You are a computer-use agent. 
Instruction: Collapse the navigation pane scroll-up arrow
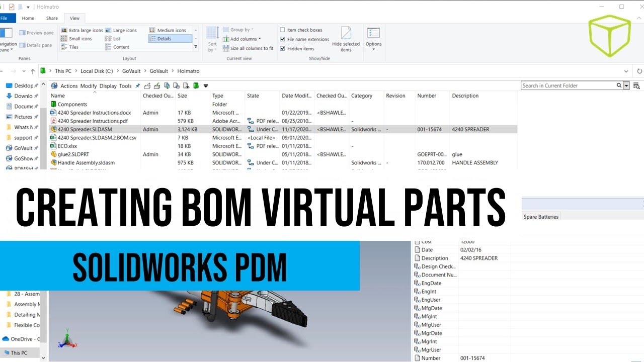click(x=43, y=85)
